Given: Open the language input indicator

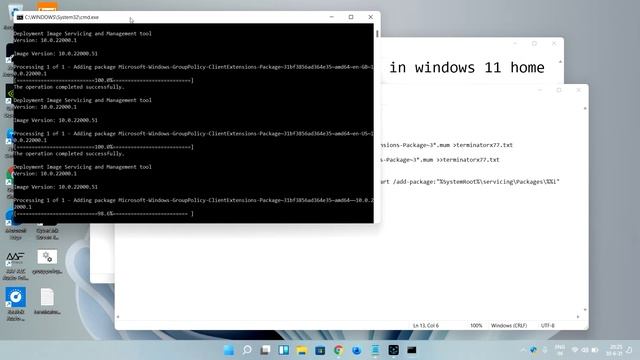Looking at the screenshot, I should pos(560,350).
